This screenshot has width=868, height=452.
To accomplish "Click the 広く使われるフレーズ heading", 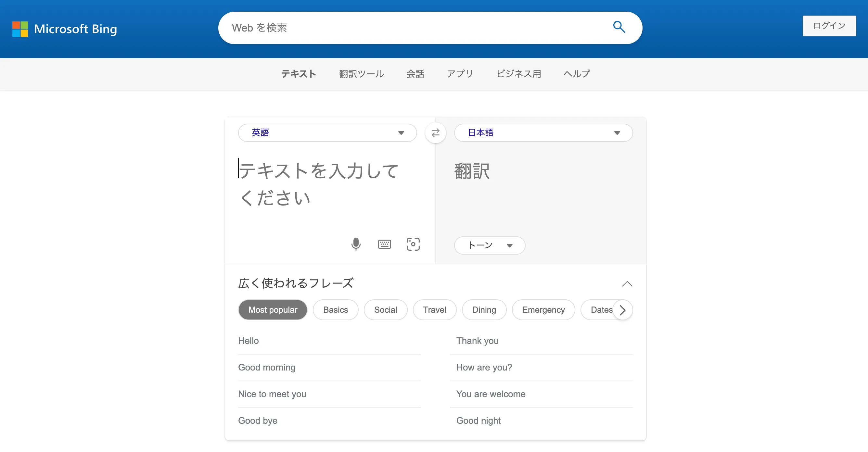I will tap(296, 283).
